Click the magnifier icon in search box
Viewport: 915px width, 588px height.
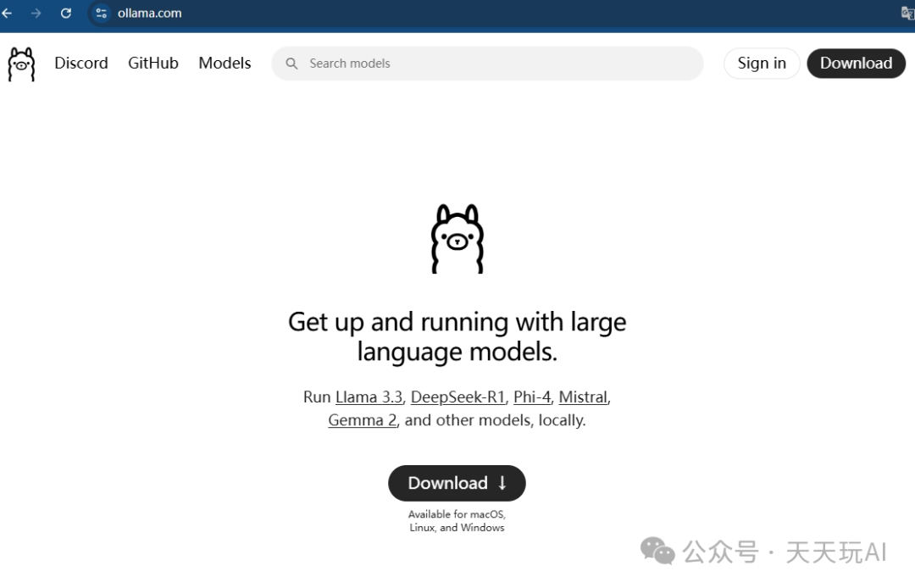click(x=291, y=64)
